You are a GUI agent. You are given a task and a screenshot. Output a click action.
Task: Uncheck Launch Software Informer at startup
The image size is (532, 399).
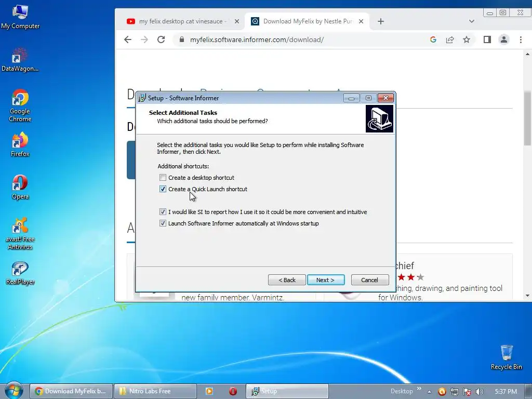[163, 223]
